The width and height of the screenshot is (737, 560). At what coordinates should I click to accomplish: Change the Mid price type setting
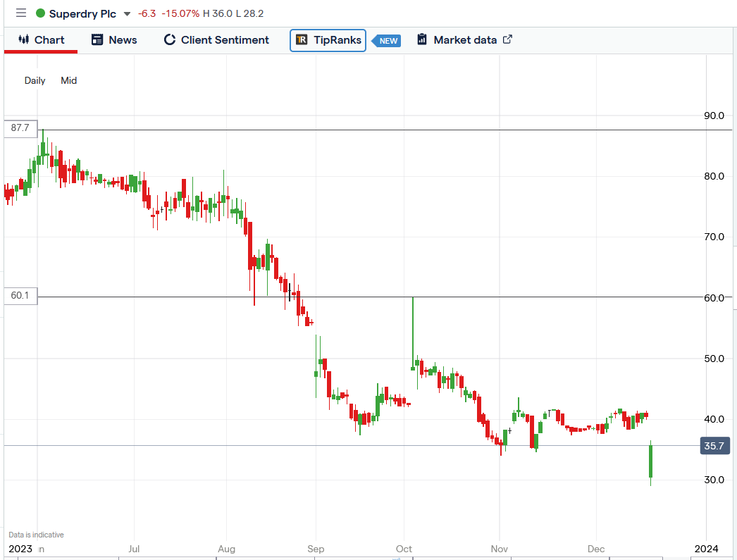68,81
